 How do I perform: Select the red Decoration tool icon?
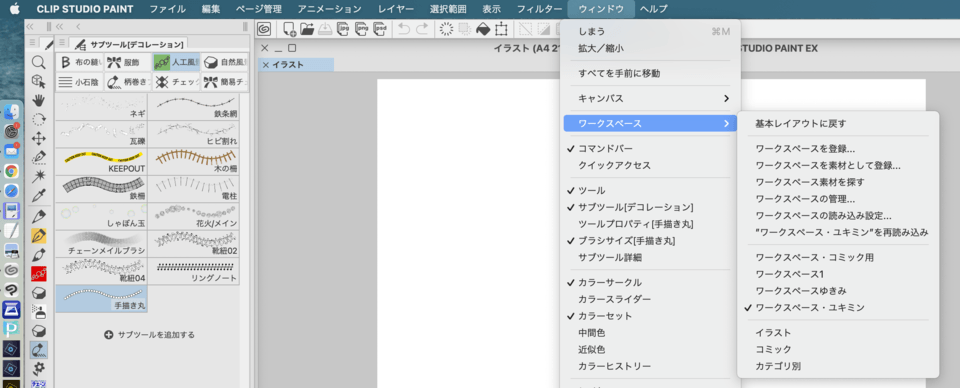(39, 274)
